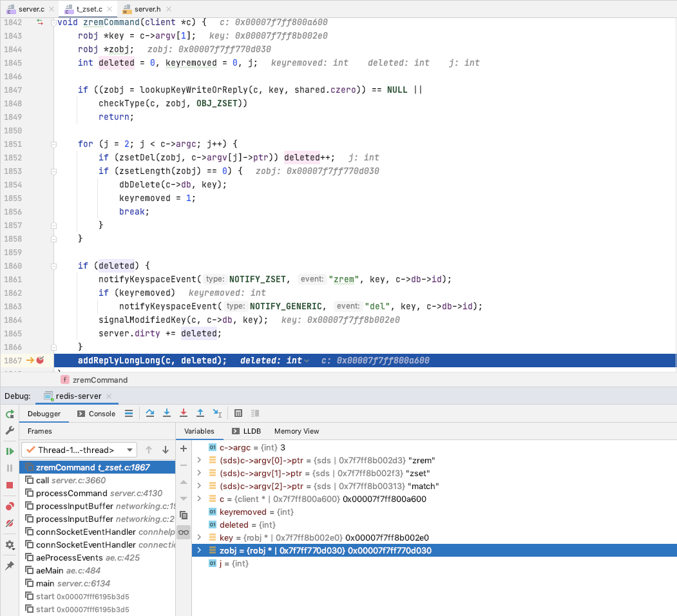Switch to the server.c editor tab
Viewport: 677px width, 616px height.
coord(31,9)
